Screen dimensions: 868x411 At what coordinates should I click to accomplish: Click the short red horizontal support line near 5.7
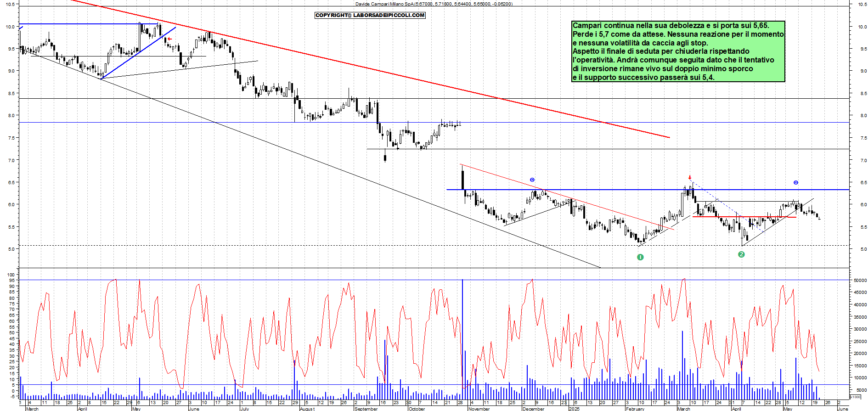coord(744,217)
